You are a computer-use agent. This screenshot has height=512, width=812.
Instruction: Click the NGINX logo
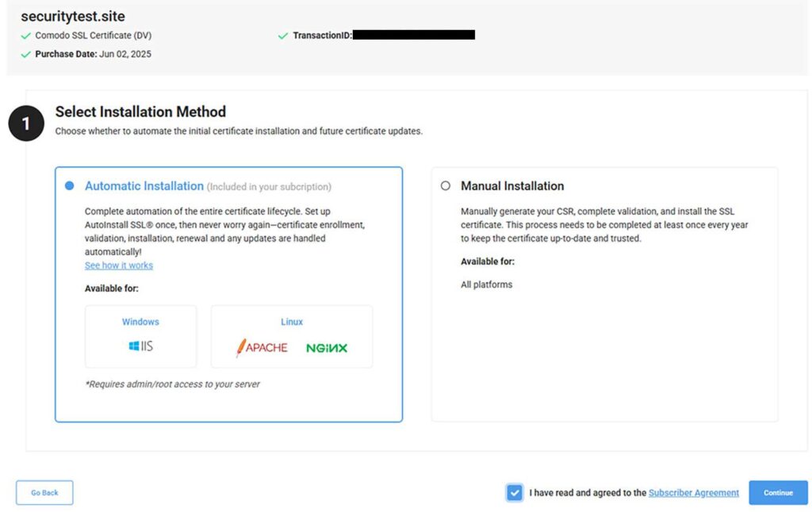(328, 347)
